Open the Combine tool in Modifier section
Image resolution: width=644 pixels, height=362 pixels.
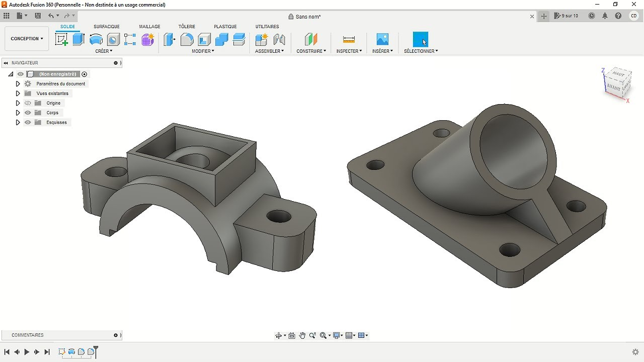point(220,39)
